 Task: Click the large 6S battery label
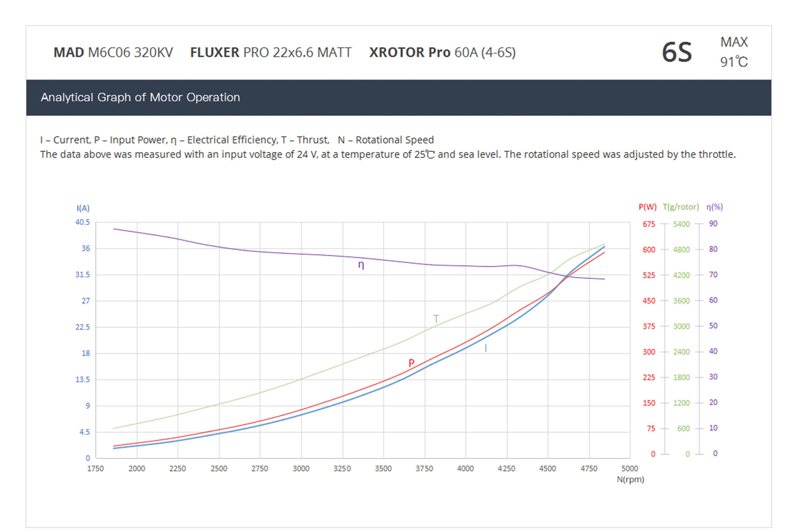(x=676, y=53)
